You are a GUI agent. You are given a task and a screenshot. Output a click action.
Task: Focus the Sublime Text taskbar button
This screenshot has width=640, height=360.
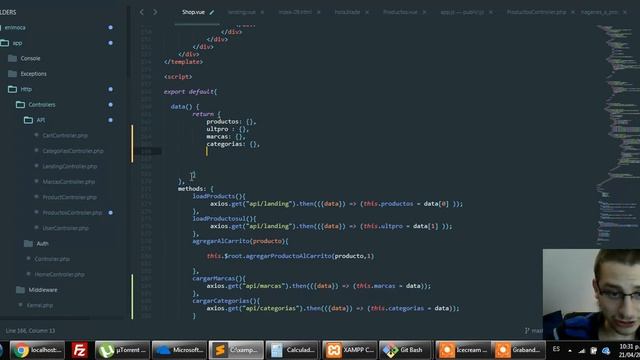(236, 350)
